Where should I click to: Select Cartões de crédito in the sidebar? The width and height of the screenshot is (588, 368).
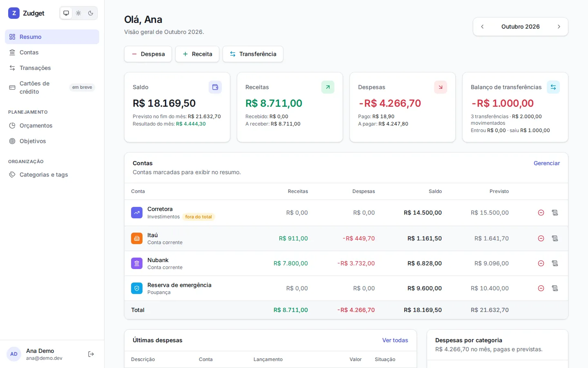(x=52, y=88)
